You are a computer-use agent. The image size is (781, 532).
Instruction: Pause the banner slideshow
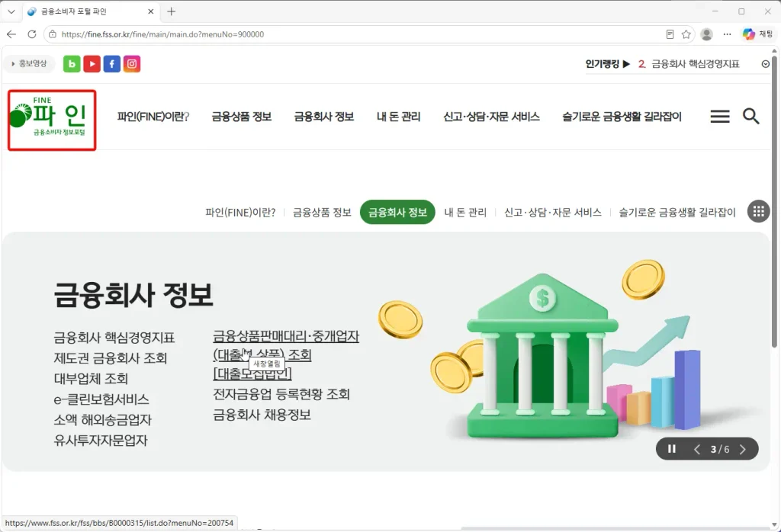coord(672,449)
